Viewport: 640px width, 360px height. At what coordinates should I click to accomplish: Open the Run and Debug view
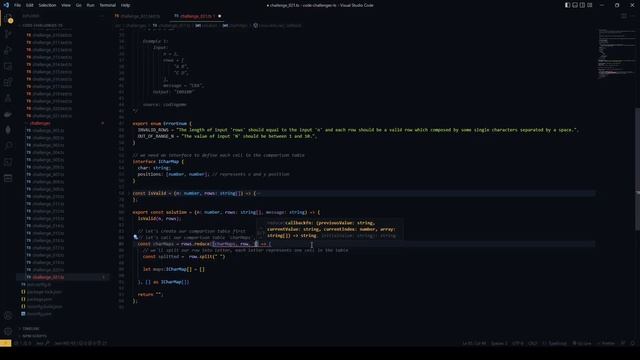point(8,51)
